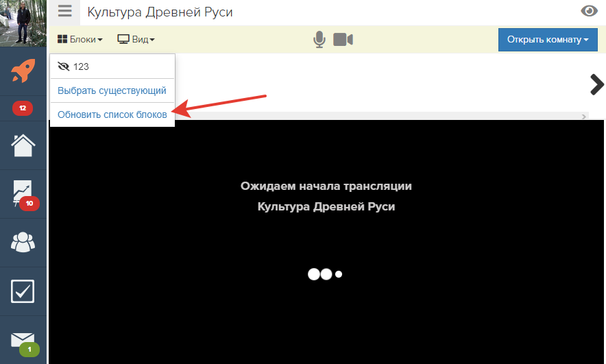Image resolution: width=606 pixels, height=364 pixels.
Task: Click the orange rocket icon
Action: [x=23, y=71]
